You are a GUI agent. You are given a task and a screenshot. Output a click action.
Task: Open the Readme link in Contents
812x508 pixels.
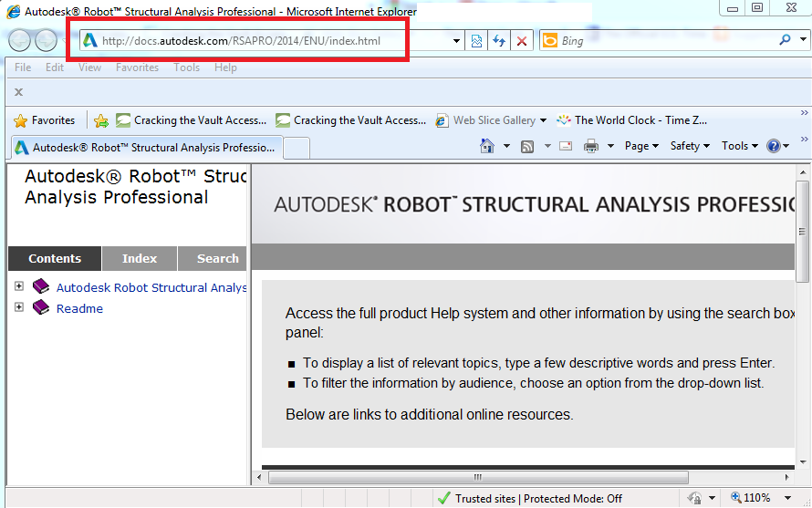click(79, 308)
